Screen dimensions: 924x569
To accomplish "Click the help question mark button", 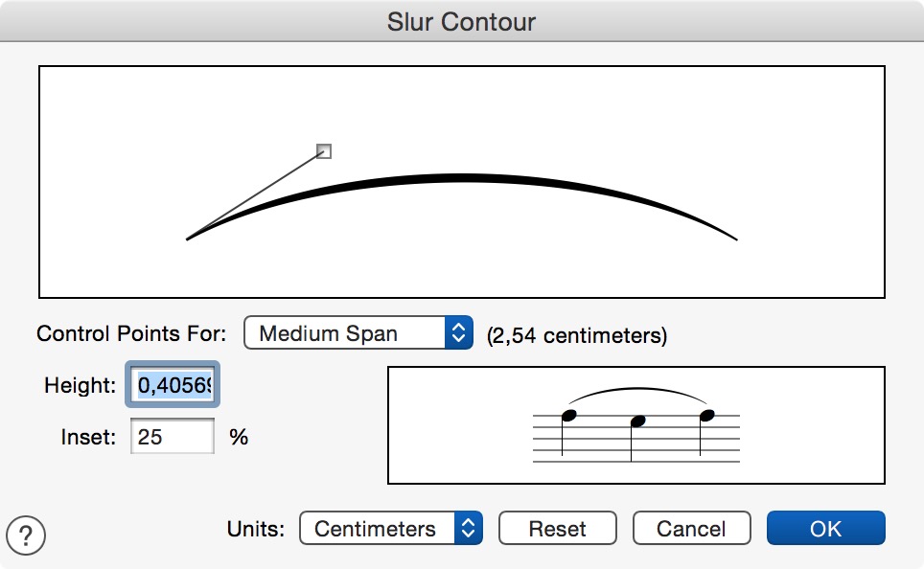I will (x=25, y=535).
